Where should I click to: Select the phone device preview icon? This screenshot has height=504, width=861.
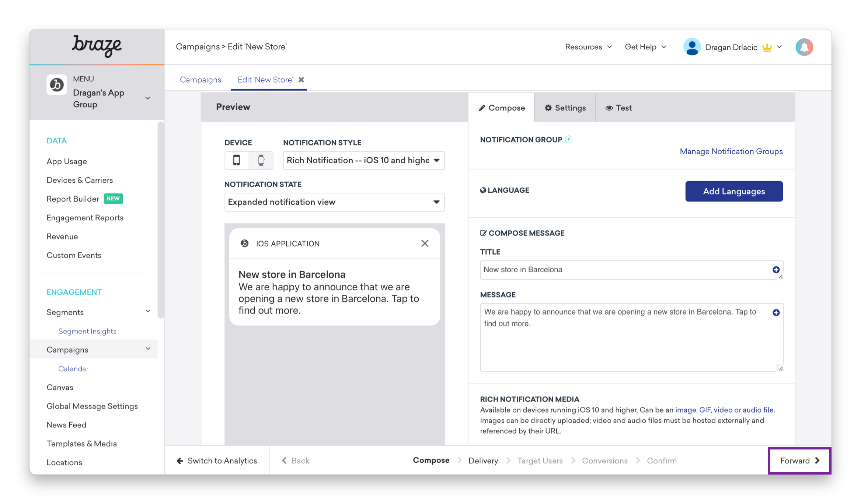tap(237, 160)
